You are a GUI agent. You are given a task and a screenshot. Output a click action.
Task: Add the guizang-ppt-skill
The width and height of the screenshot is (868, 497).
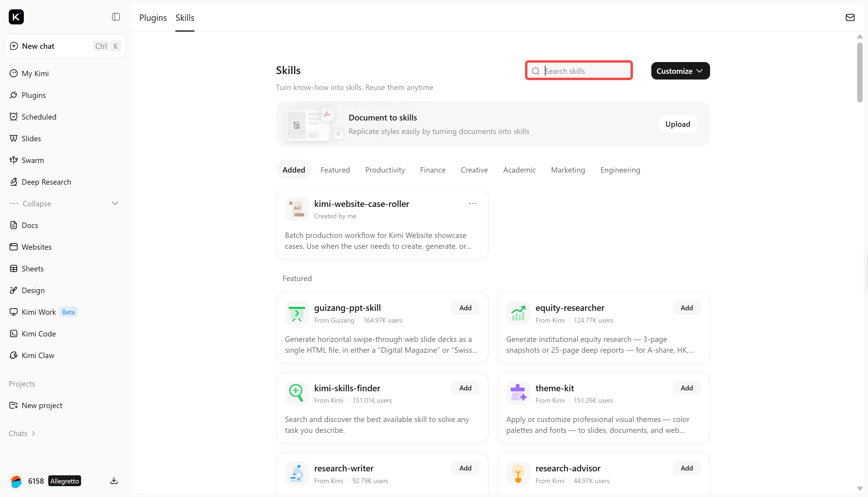click(465, 308)
